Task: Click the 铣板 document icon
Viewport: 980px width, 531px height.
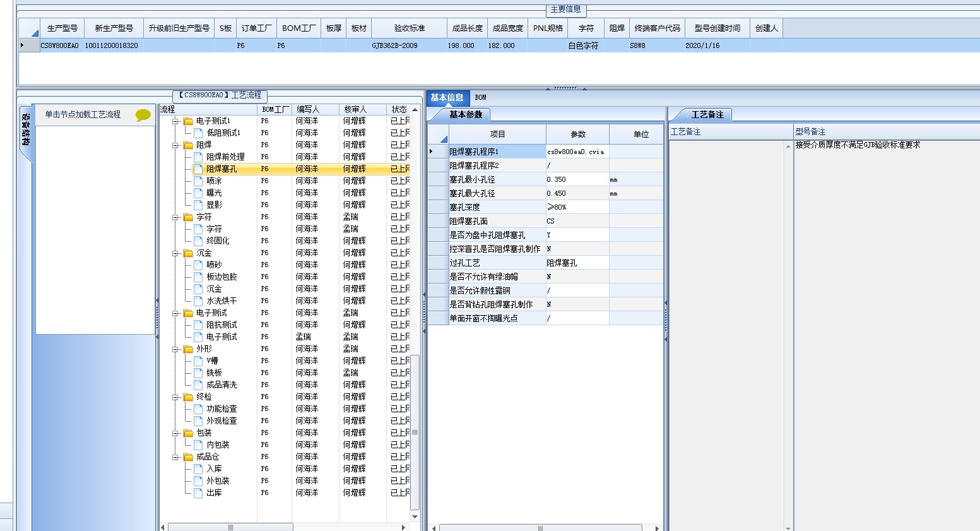Action: (198, 373)
